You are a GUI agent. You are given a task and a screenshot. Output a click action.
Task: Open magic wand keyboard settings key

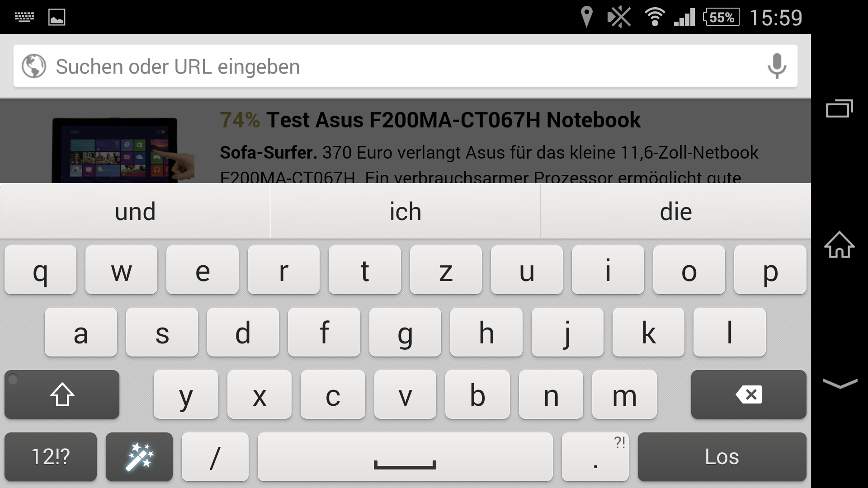[139, 457]
